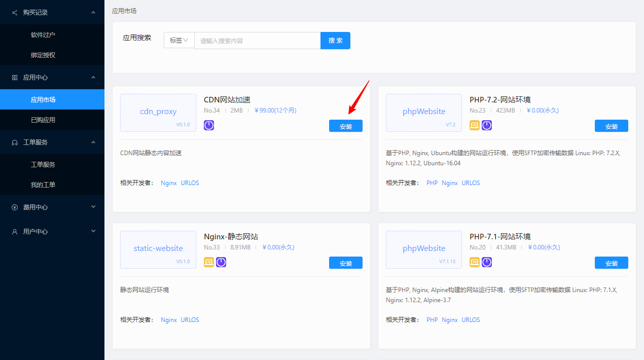Click the yellow monitor icon under Nginx-静态网站
Image resolution: width=644 pixels, height=360 pixels.
coord(209,262)
